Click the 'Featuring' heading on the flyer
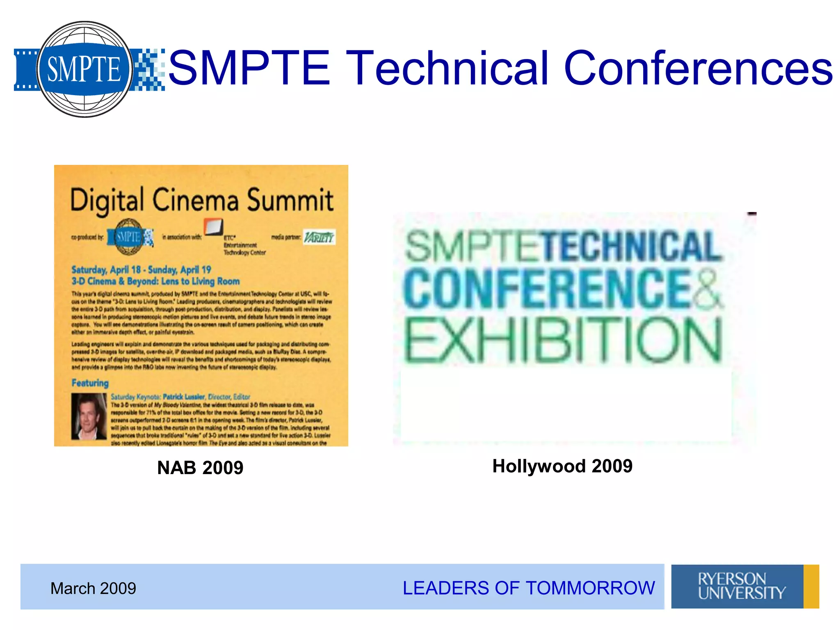This screenshot has height=630, width=840. pos(90,383)
